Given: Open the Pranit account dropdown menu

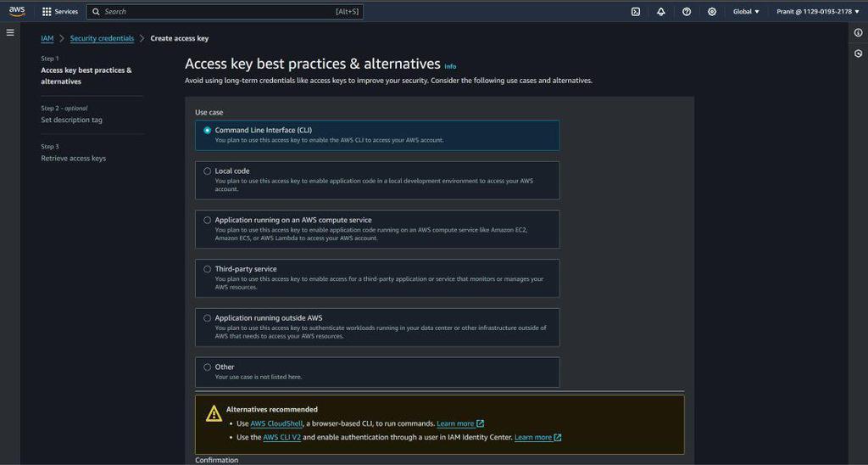Looking at the screenshot, I should click(818, 12).
